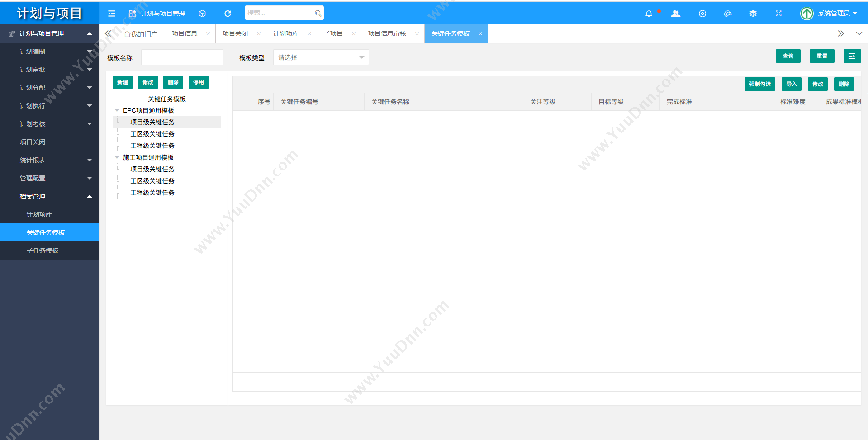868x440 pixels.
Task: Open the 模板类型 请选择 dropdown
Action: [x=321, y=57]
